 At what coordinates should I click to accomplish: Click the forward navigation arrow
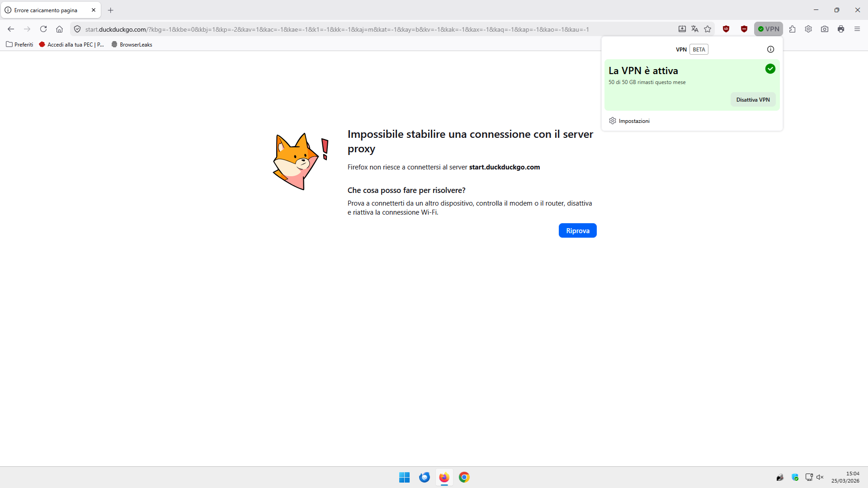(27, 29)
